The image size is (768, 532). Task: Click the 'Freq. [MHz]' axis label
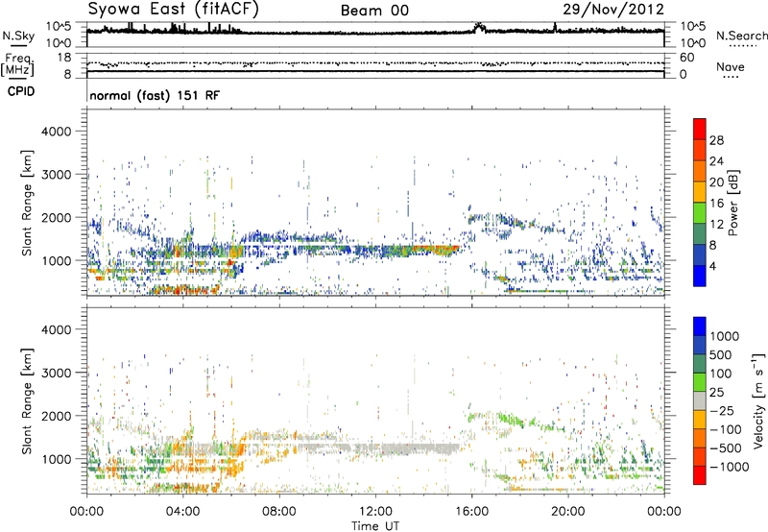[17, 64]
